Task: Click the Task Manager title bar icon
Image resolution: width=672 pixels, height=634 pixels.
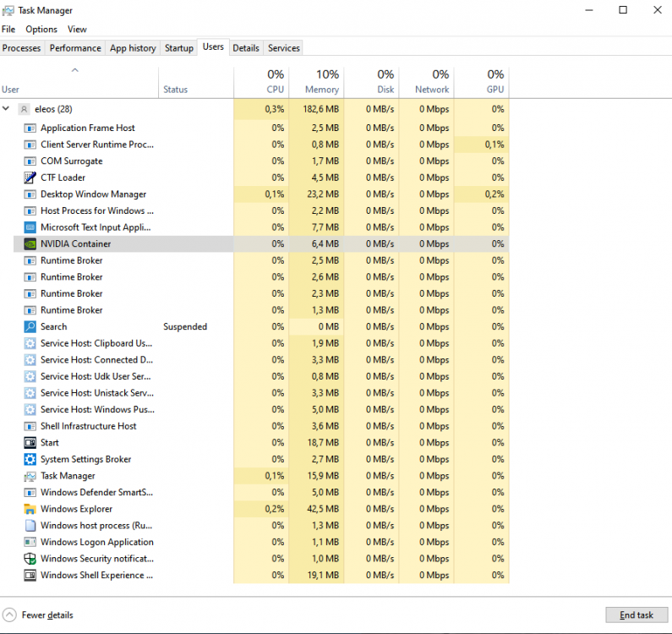Action: [x=8, y=10]
